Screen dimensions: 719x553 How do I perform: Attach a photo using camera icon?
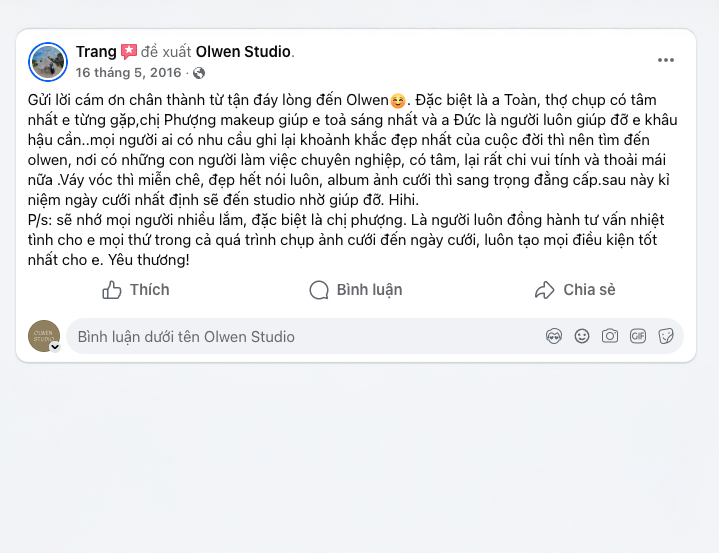click(x=610, y=337)
